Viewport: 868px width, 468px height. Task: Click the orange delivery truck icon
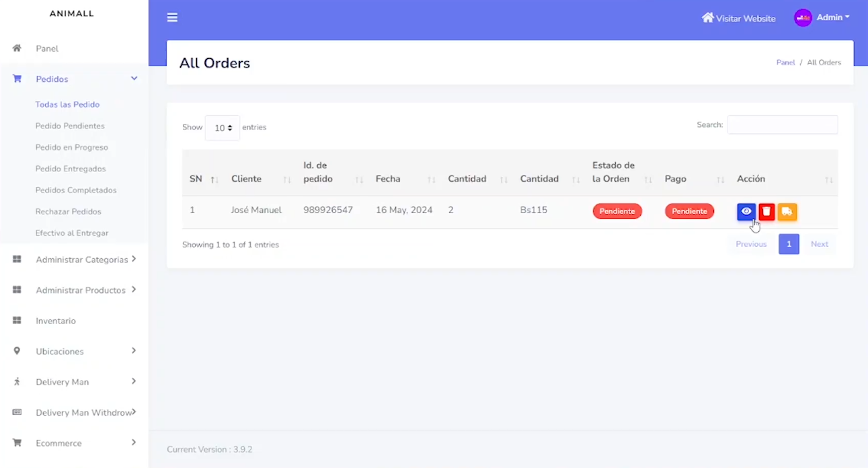point(787,212)
